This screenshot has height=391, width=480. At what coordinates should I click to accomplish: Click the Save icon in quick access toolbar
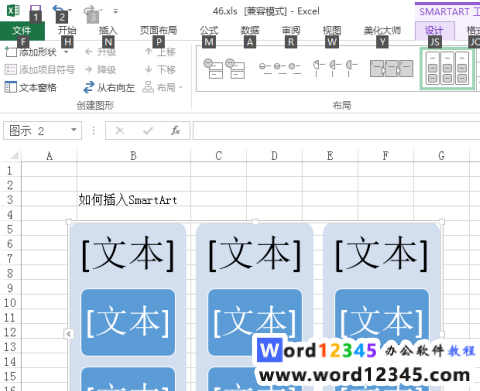tap(35, 9)
